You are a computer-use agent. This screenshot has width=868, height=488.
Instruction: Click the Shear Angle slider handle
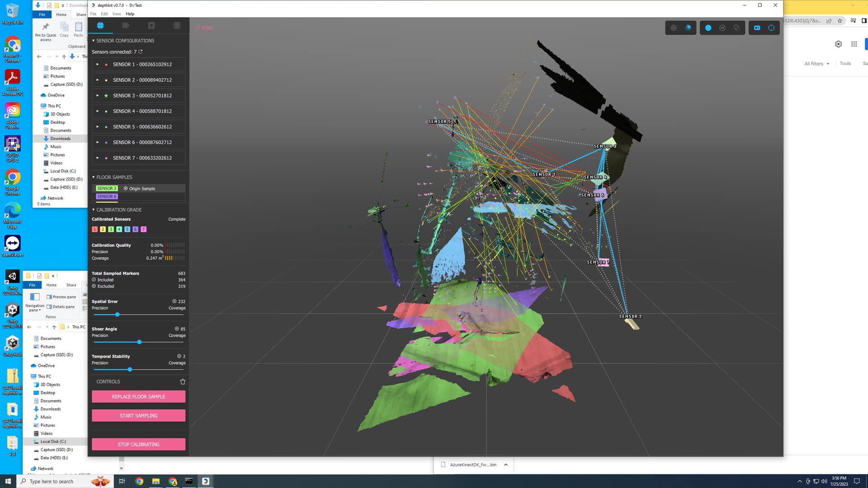(139, 342)
